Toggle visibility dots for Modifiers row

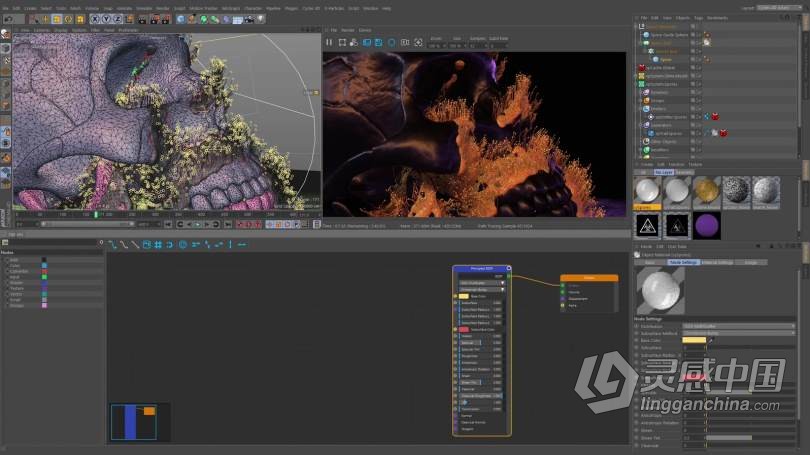pyautogui.click(x=699, y=150)
